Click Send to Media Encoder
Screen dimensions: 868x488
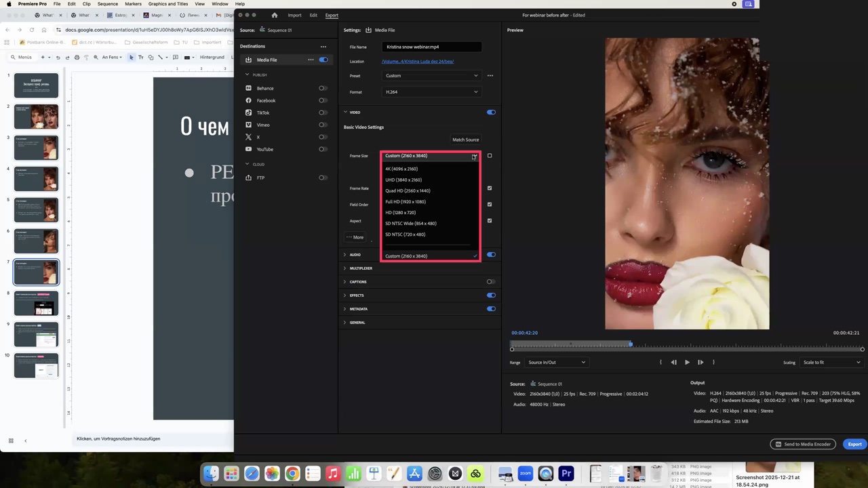(803, 445)
